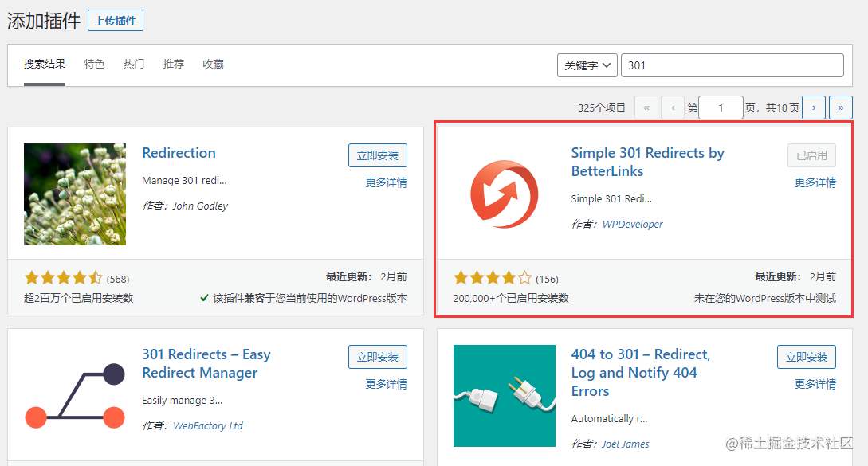This screenshot has width=868, height=466.
Task: Click the Simple 301 Redirects plugin icon
Action: click(504, 194)
